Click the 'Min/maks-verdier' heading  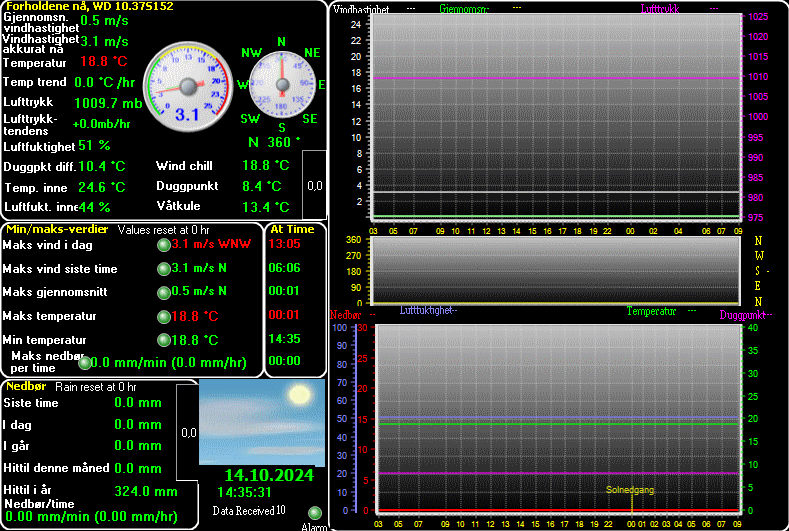pyautogui.click(x=57, y=230)
